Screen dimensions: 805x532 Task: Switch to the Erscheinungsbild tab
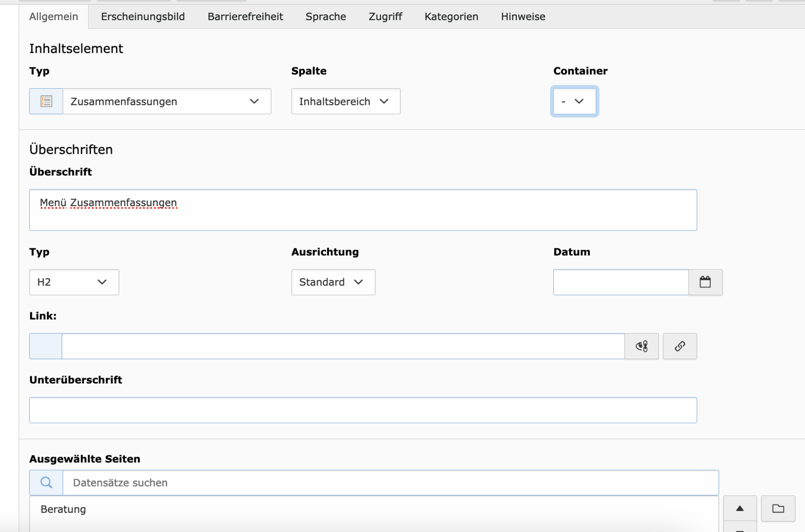(143, 17)
